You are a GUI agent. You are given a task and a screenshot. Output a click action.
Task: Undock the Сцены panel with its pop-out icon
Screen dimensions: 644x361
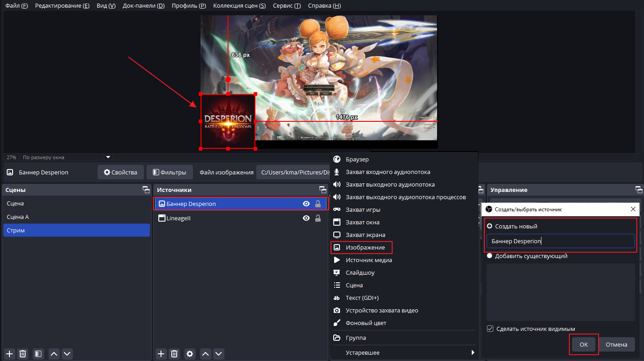tap(146, 190)
